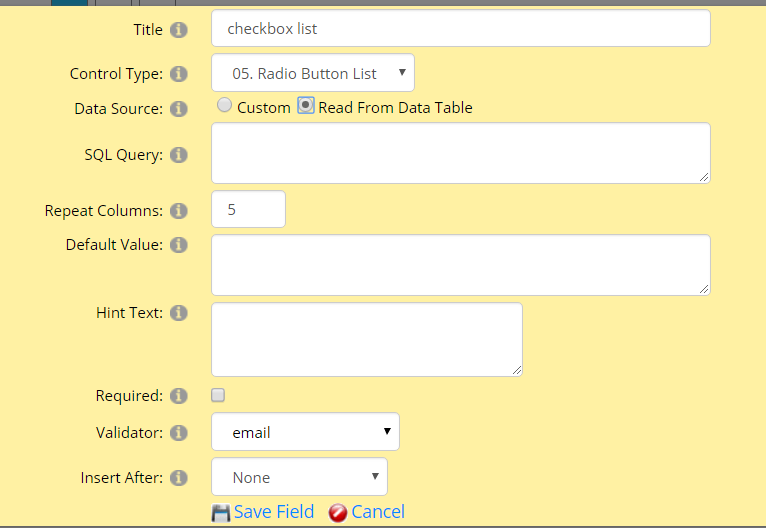The height and width of the screenshot is (528, 766).
Task: Click the Data Source info icon
Action: coord(179,108)
